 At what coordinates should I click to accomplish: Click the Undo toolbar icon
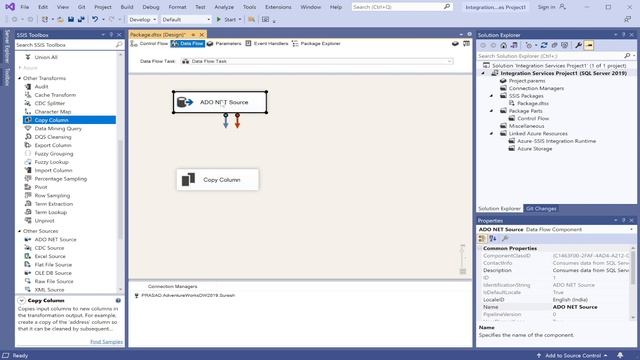click(95, 19)
